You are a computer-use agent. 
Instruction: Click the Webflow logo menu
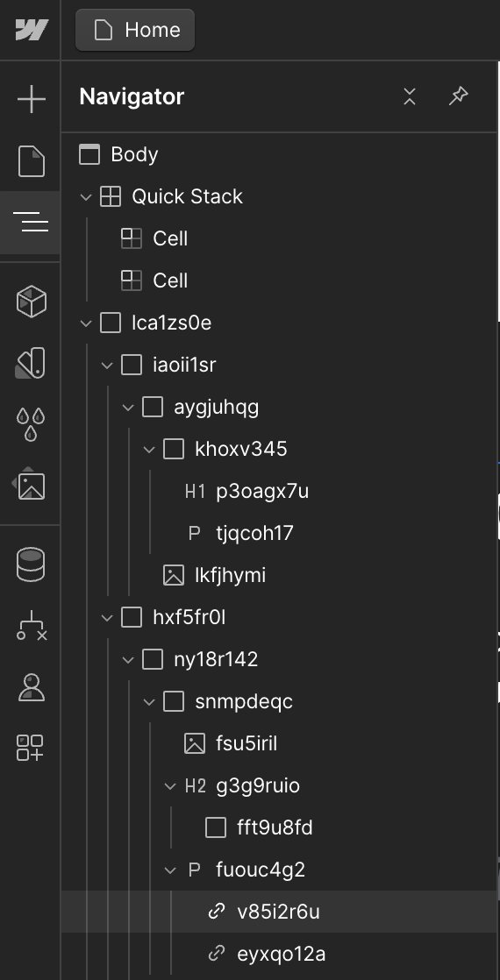31,30
